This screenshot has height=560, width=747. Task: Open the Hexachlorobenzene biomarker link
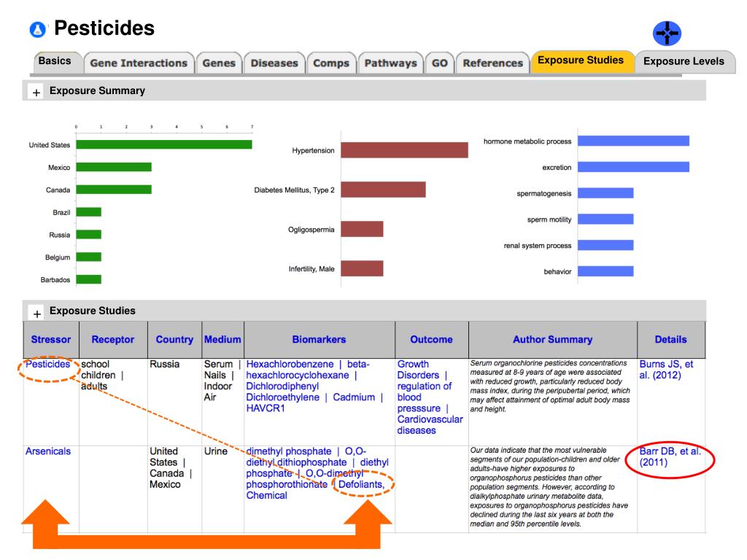pos(290,365)
